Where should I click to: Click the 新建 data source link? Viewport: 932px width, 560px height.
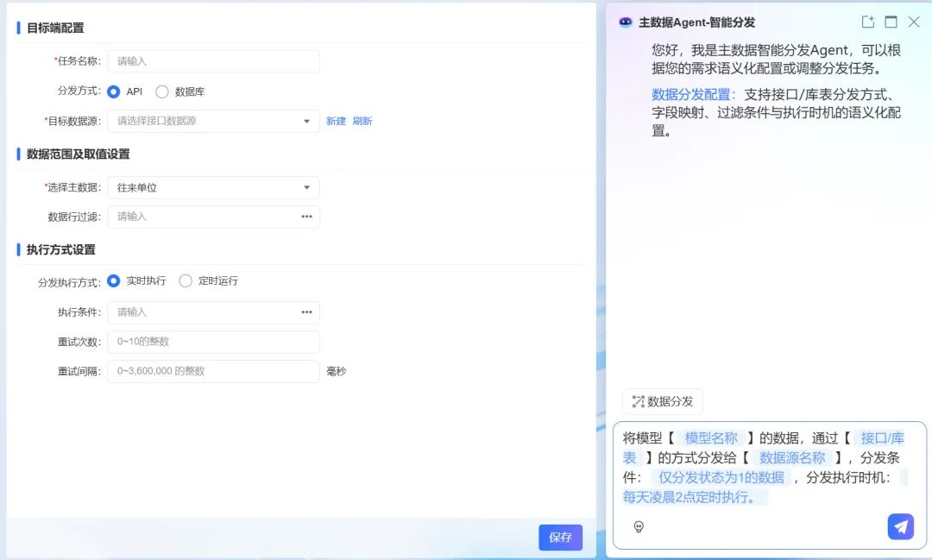[336, 121]
